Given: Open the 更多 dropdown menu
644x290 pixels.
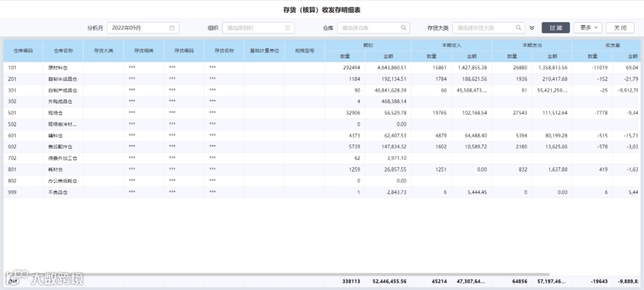Looking at the screenshot, I should [588, 28].
